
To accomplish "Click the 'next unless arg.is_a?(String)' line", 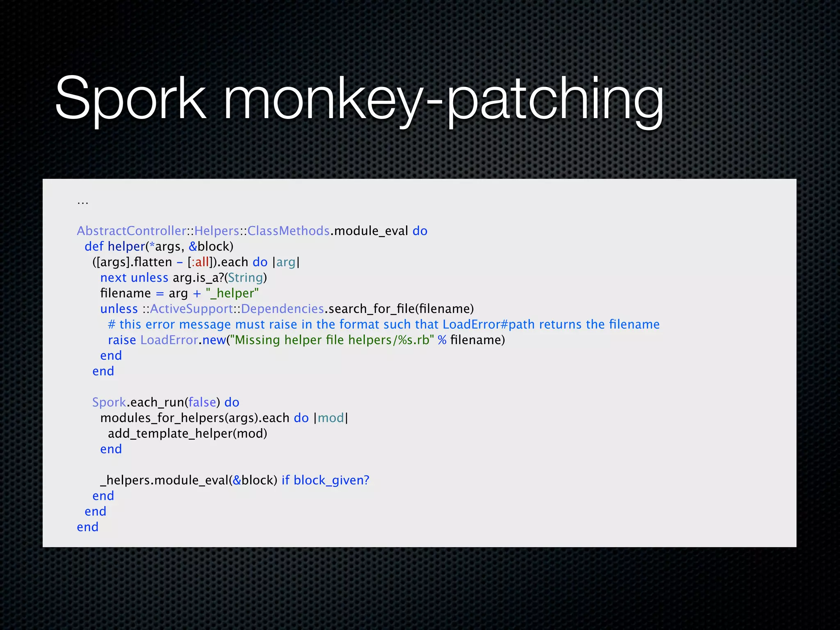I will [184, 278].
